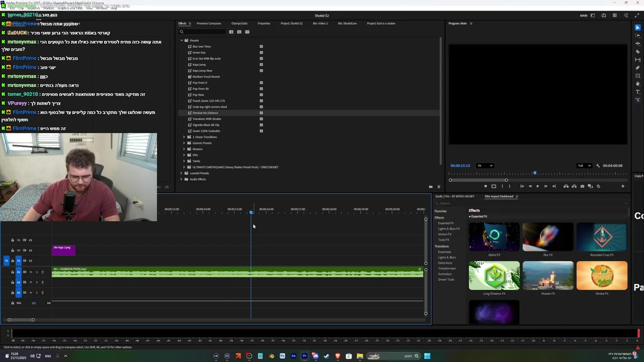The image size is (644, 362).
Task: Open the Bin: Video 2 tab
Action: click(320, 23)
